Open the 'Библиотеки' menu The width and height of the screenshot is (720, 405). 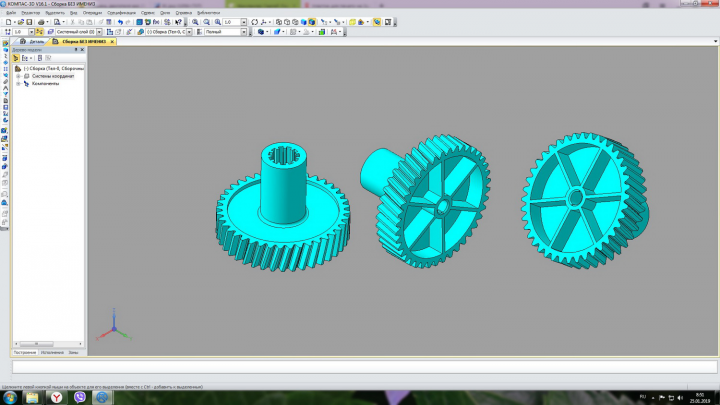coord(208,13)
